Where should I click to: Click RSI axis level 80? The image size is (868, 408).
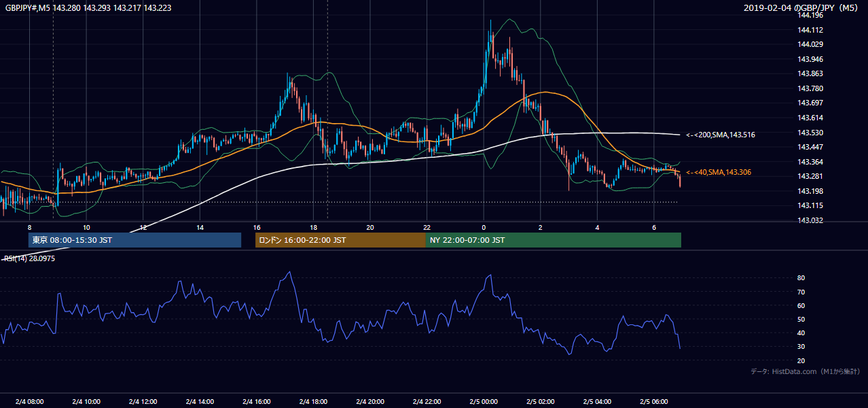[801, 278]
